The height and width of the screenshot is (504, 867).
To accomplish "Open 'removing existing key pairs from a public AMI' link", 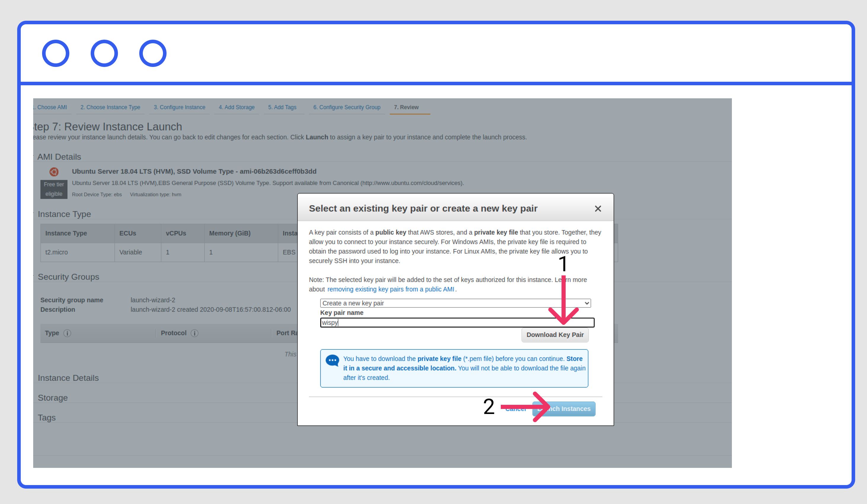I will [x=391, y=289].
